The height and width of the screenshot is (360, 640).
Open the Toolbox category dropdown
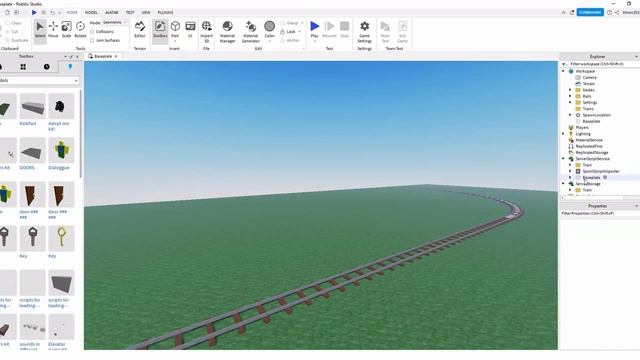coord(39,80)
